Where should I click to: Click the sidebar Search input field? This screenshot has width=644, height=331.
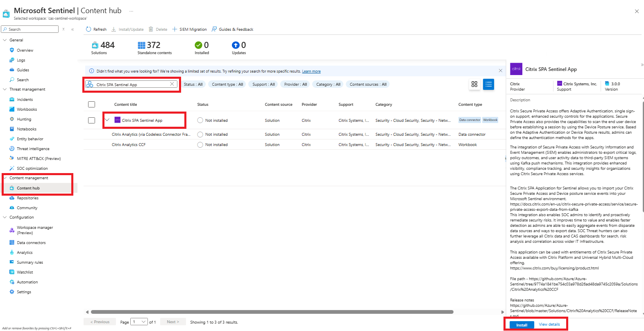[x=30, y=29]
